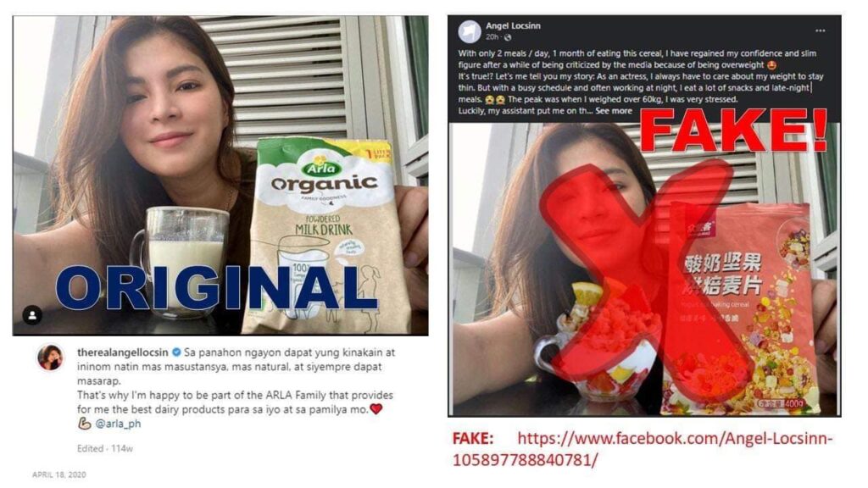Screen dimensions: 868x488
Task: Open the original Arla Organic milk photo
Action: pyautogui.click(x=220, y=175)
